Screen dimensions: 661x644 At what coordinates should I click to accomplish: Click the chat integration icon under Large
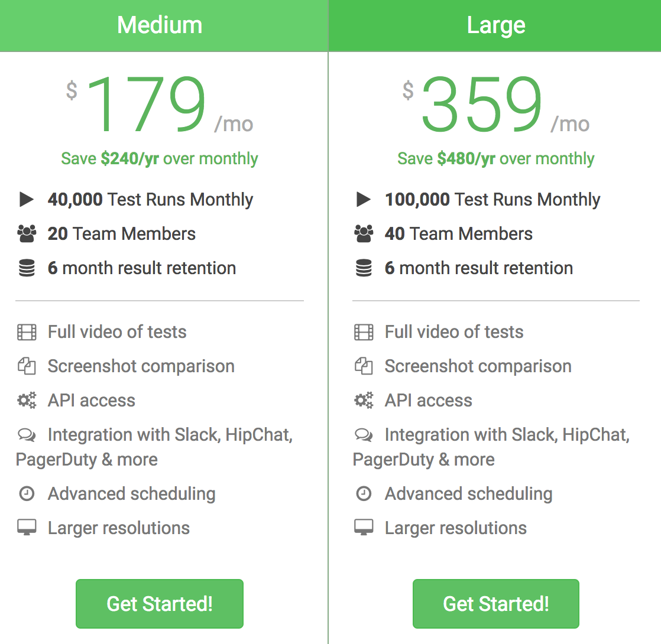[364, 435]
